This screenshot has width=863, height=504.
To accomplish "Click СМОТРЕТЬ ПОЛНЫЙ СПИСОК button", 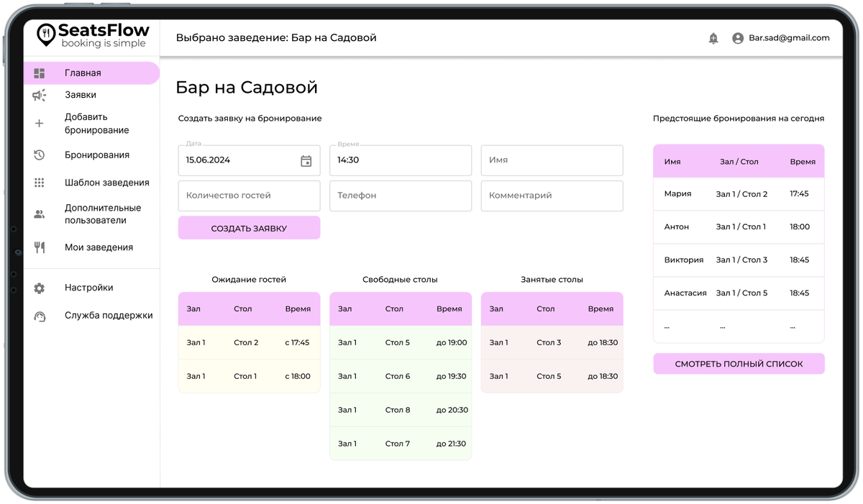I will point(739,364).
